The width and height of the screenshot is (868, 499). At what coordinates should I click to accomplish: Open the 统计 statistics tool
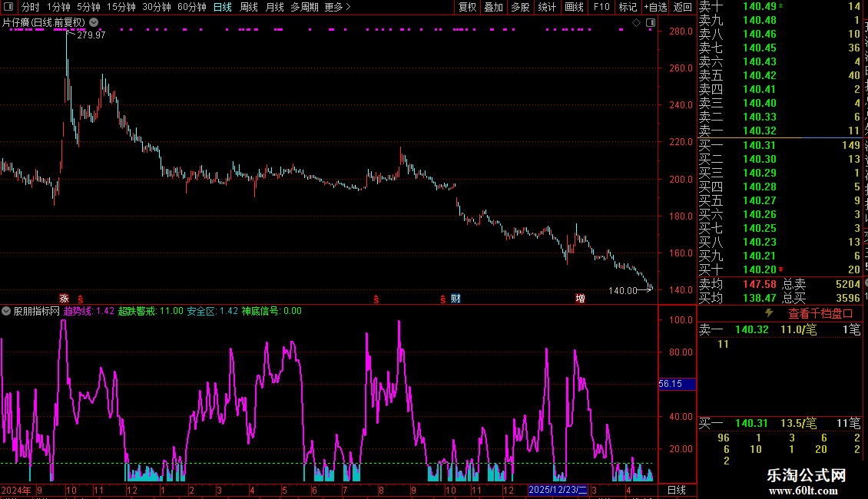coord(547,7)
